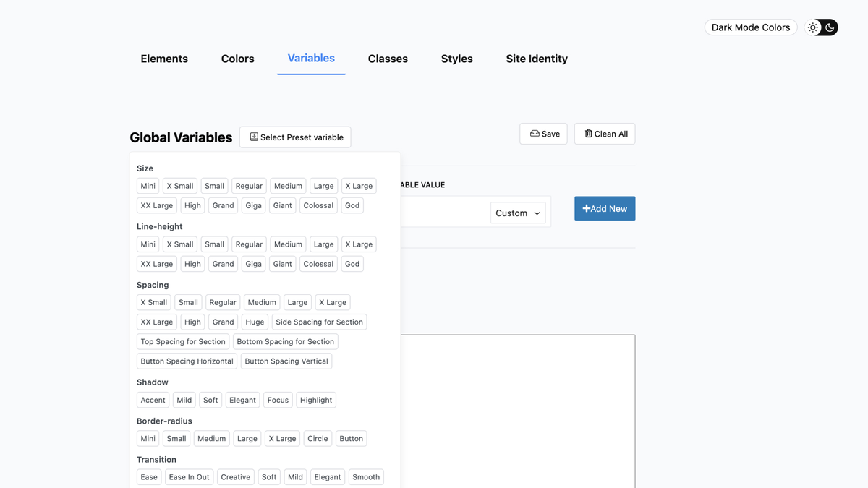Select the Side Spacing for Section preset

(319, 321)
